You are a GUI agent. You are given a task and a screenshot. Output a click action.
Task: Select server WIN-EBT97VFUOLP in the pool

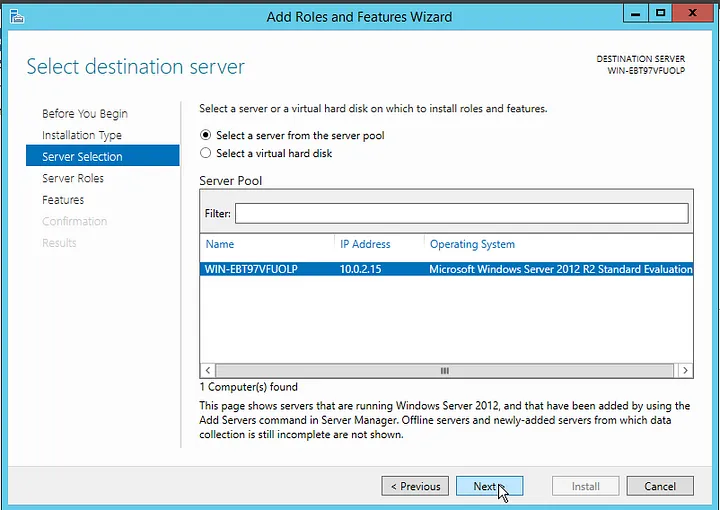[x=446, y=269]
